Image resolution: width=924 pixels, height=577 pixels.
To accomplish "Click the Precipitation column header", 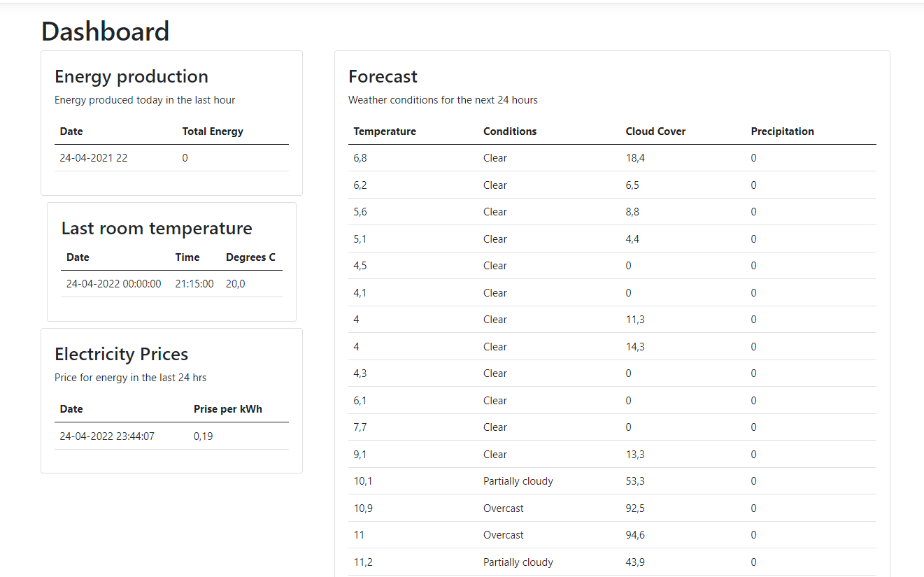I will click(783, 131).
